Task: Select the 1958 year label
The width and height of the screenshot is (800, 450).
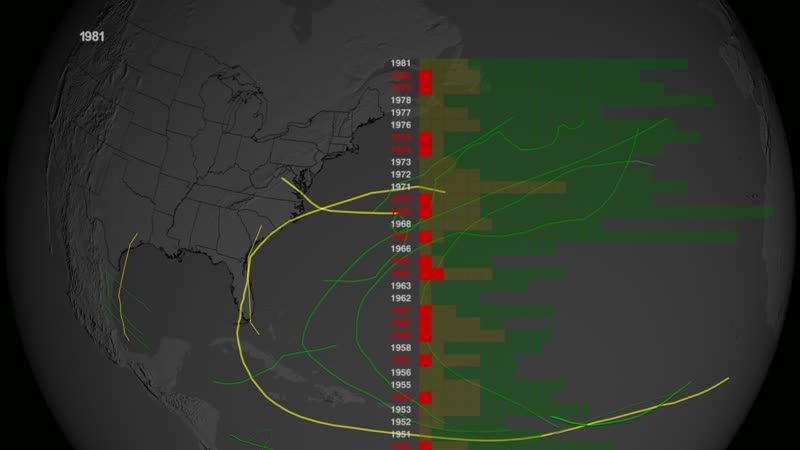Action: tap(401, 348)
